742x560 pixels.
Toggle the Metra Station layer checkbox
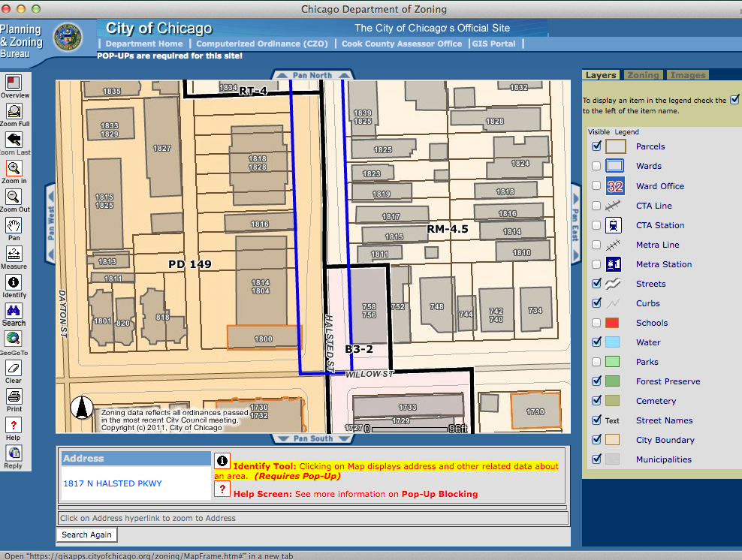tap(596, 264)
